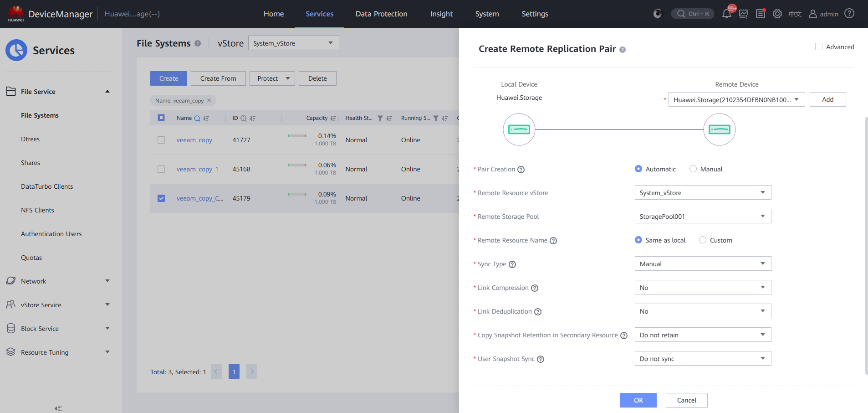
Task: Expand the Remote Storage Pool dropdown
Action: (702, 217)
